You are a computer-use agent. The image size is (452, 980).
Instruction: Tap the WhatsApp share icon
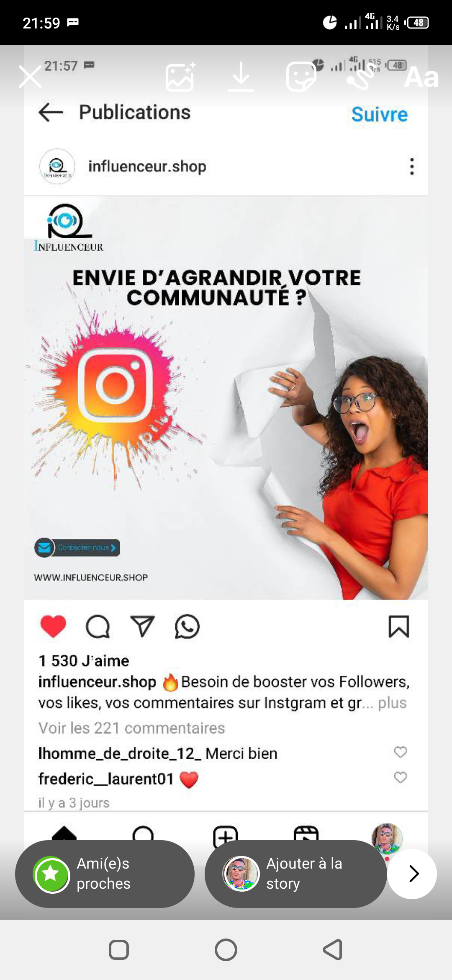(x=187, y=627)
